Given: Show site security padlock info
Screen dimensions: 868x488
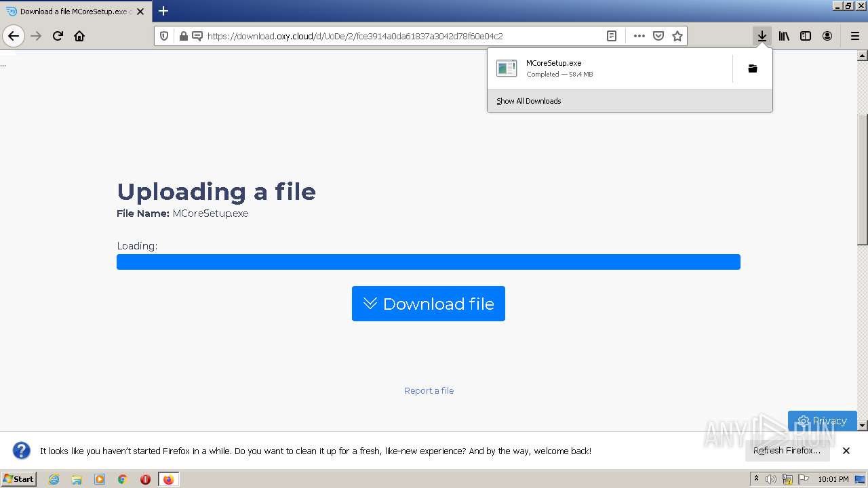Looking at the screenshot, I should (183, 36).
